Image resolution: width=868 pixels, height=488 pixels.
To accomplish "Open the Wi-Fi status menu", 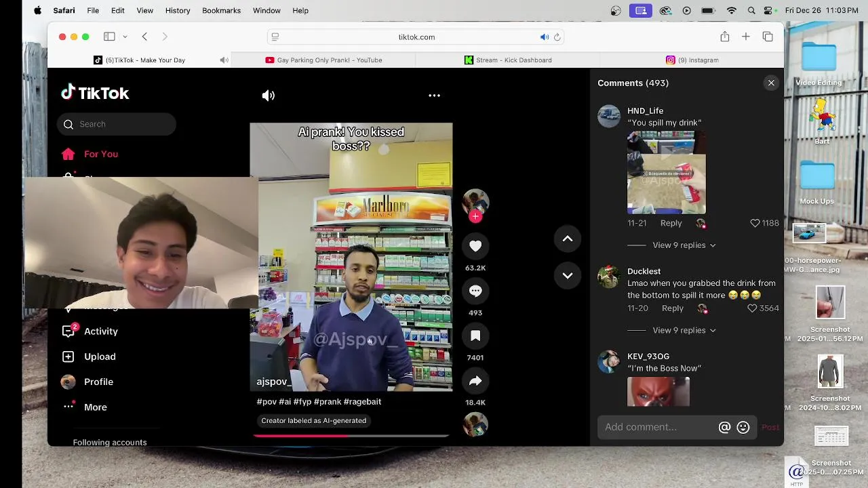I will coord(731,10).
